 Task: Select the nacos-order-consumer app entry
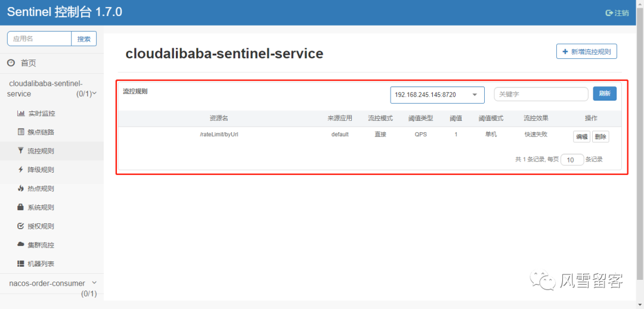[x=47, y=283]
